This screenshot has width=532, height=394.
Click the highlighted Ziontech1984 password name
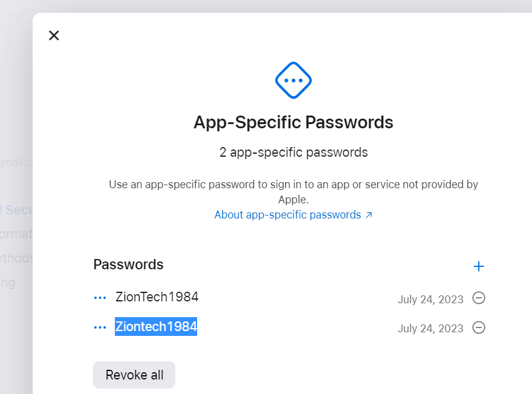click(156, 327)
